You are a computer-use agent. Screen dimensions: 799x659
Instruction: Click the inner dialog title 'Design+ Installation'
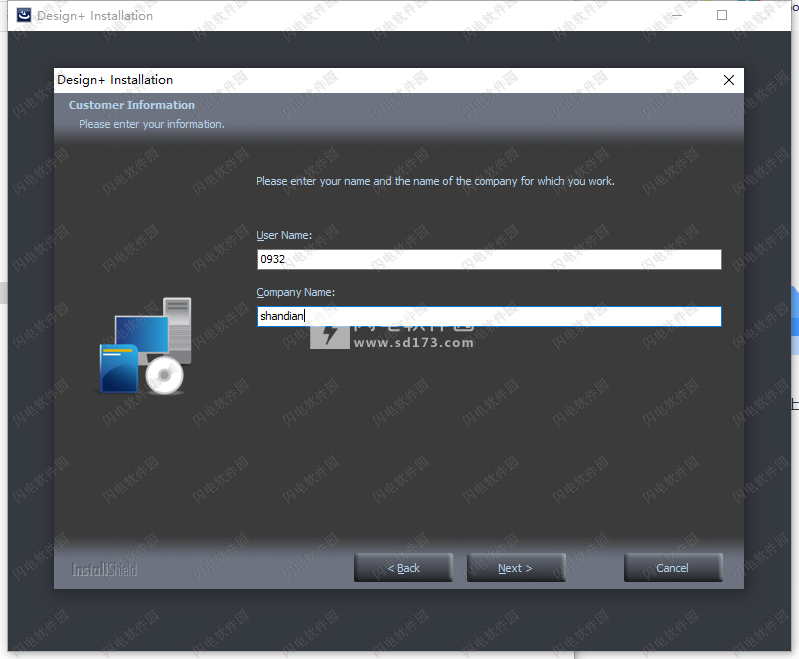pos(115,80)
